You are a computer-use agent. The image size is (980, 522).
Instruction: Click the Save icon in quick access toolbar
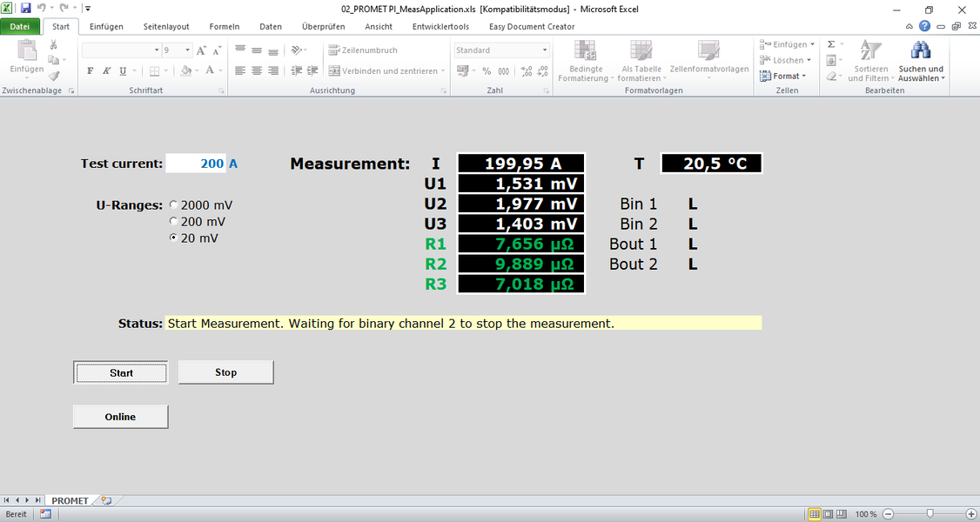click(x=25, y=9)
